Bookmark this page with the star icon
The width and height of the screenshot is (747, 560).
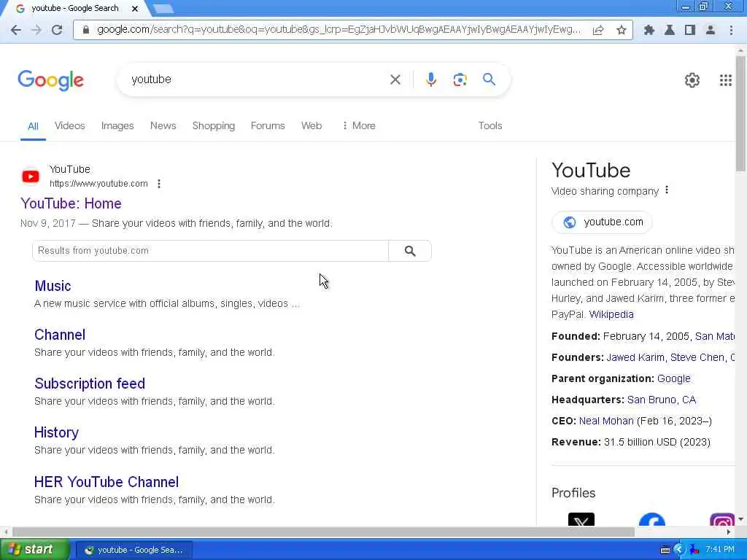coord(622,30)
